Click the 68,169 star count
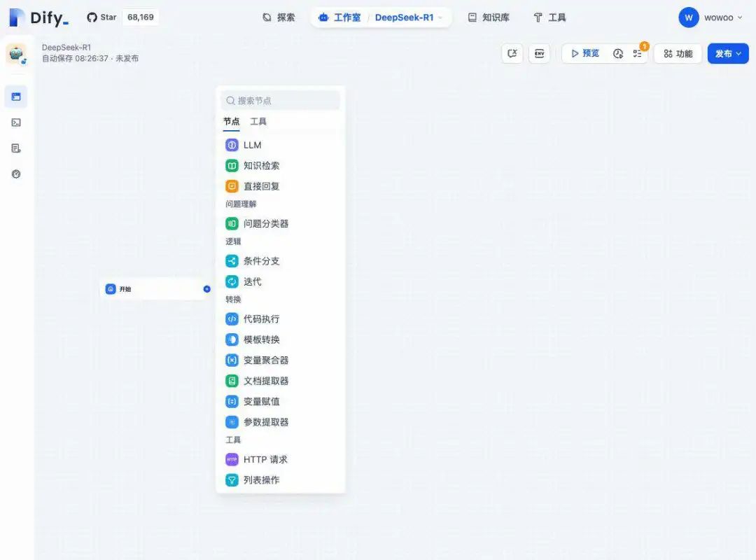The image size is (756, 560). point(140,17)
